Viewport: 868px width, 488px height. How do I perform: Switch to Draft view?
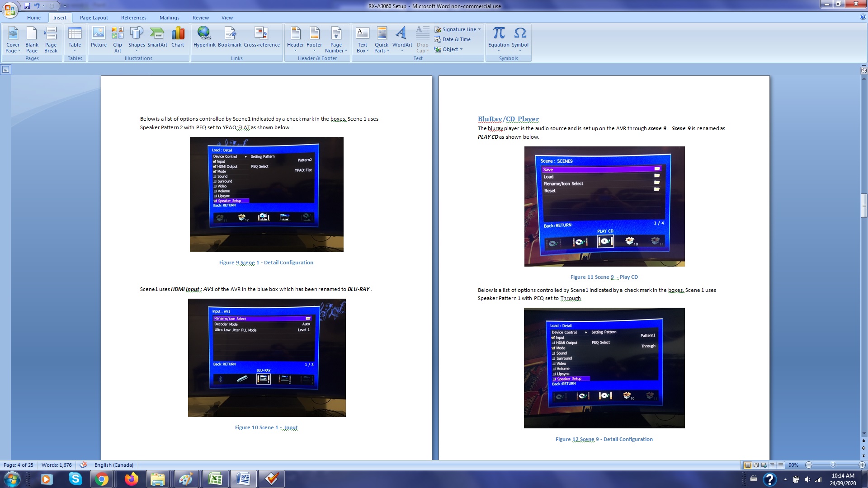tap(781, 465)
